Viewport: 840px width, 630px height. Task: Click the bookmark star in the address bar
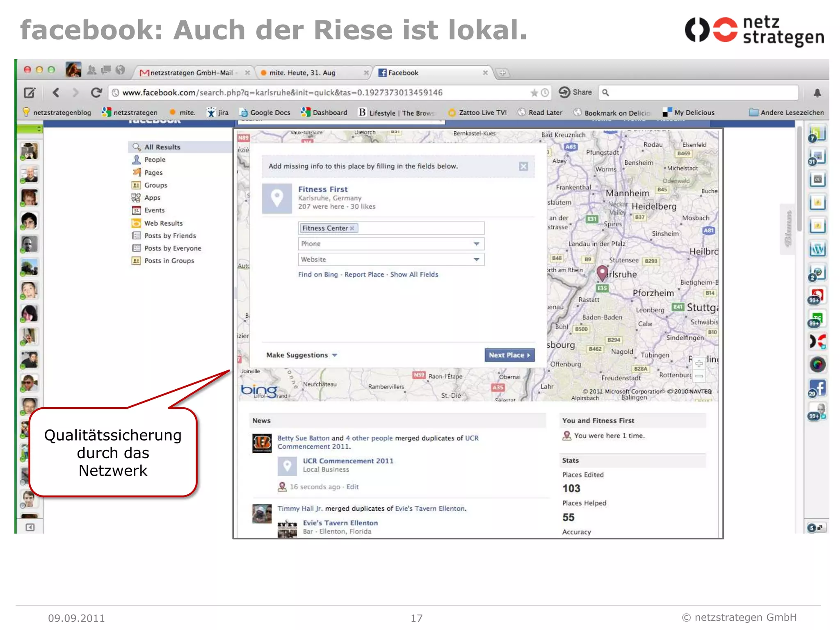534,93
